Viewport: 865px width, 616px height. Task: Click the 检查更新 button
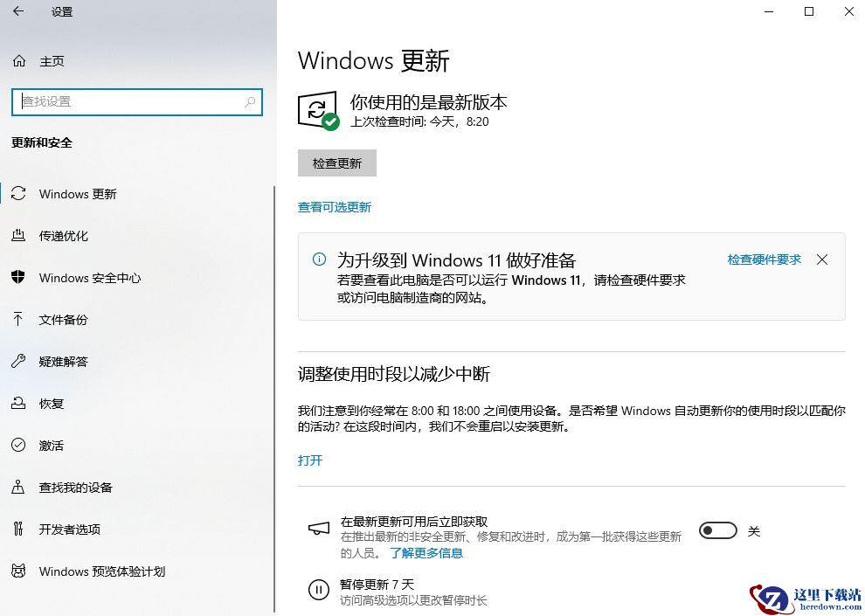click(x=337, y=163)
